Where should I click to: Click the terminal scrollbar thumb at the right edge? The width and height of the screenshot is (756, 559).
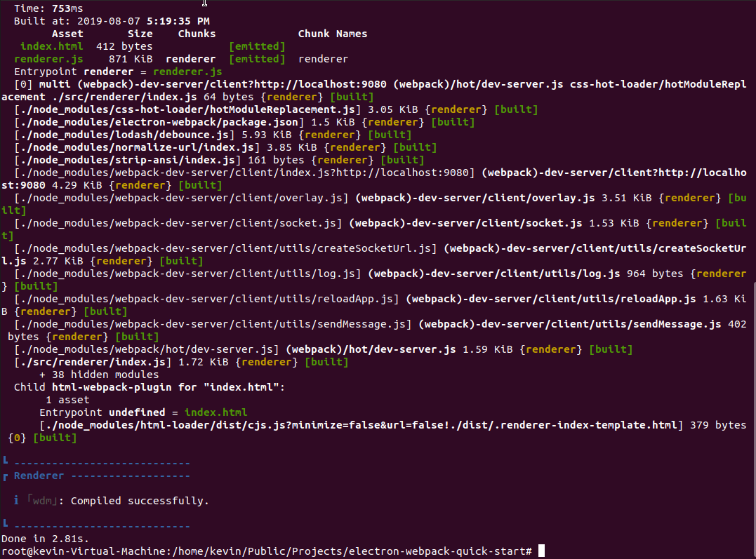coord(754,419)
